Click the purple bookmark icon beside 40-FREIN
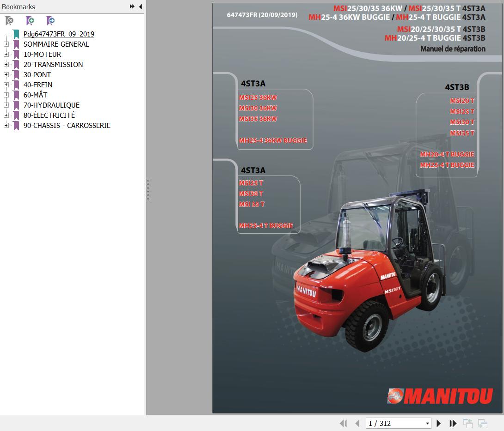The image size is (504, 431). (16, 85)
